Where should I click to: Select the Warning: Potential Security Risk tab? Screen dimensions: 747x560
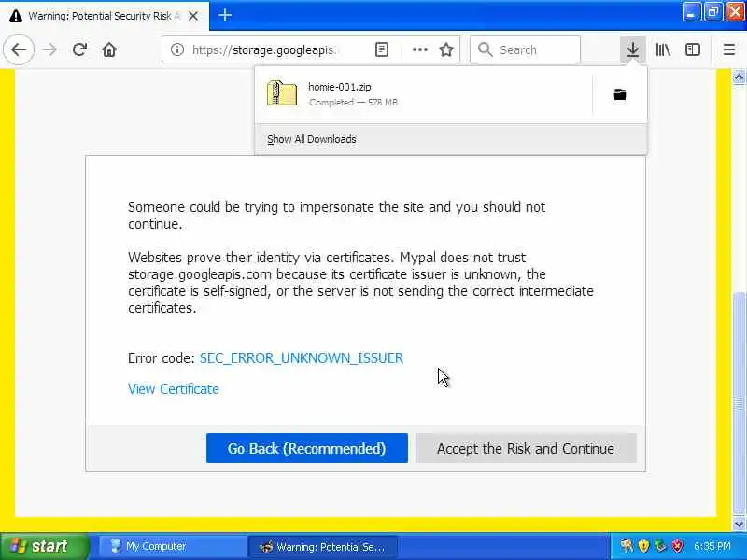(105, 16)
